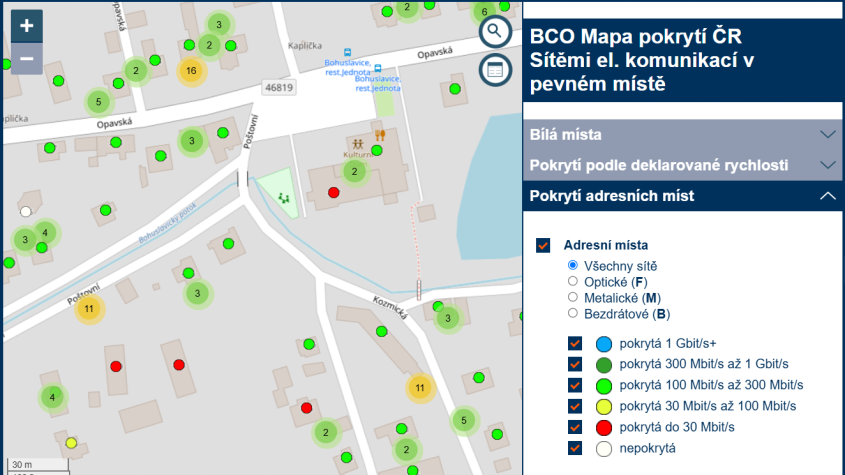Click the yellow cluster marker labeled 16
Screen dimensions: 845x475
pyautogui.click(x=191, y=70)
